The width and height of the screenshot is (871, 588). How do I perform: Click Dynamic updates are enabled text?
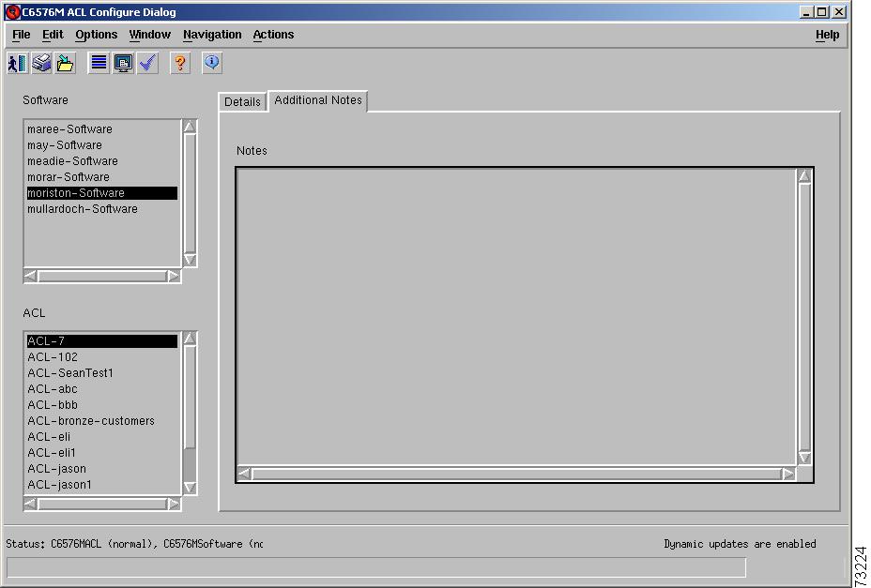pyautogui.click(x=740, y=544)
